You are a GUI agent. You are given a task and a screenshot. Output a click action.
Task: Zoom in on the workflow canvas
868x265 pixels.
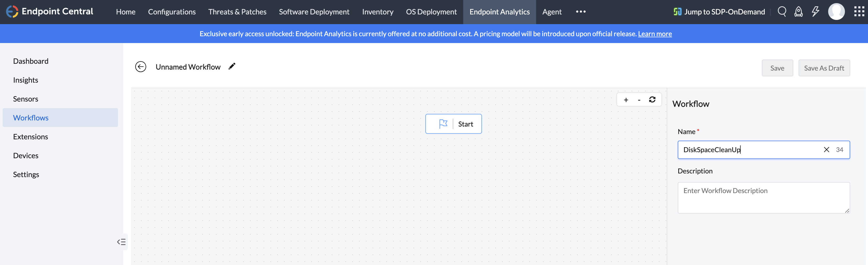point(626,100)
